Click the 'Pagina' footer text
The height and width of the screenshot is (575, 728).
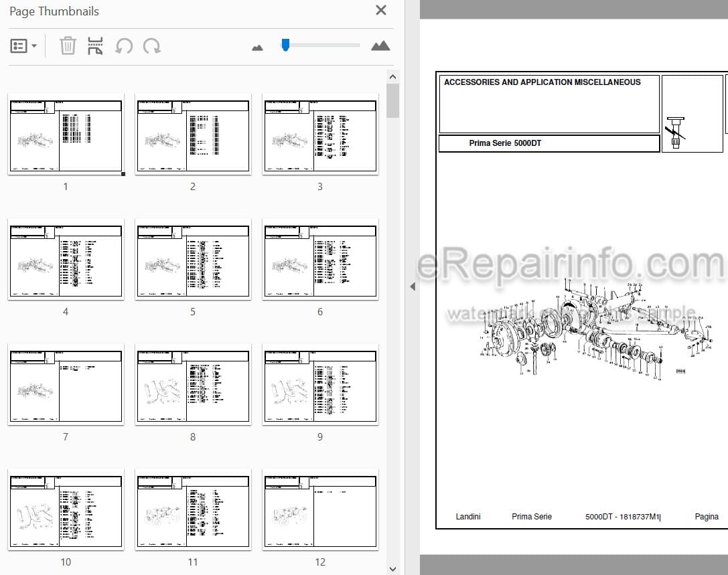point(707,517)
